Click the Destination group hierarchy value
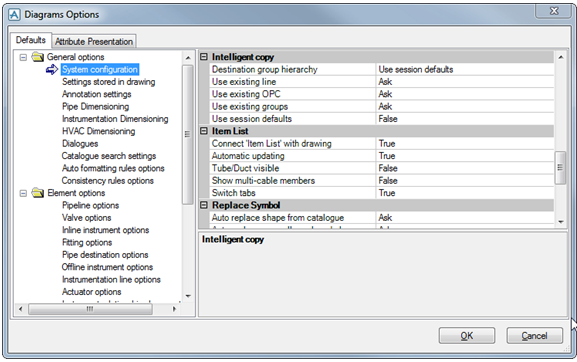577x362 pixels. coord(465,70)
